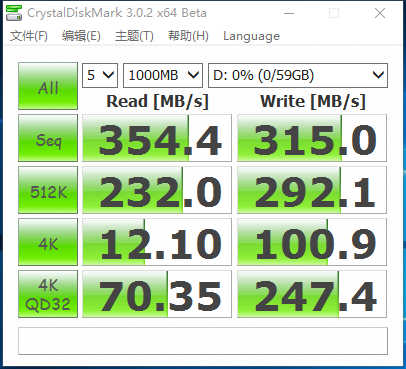The width and height of the screenshot is (406, 369).
Task: Click the 4K QD32 write result 247.4
Action: pos(312,294)
